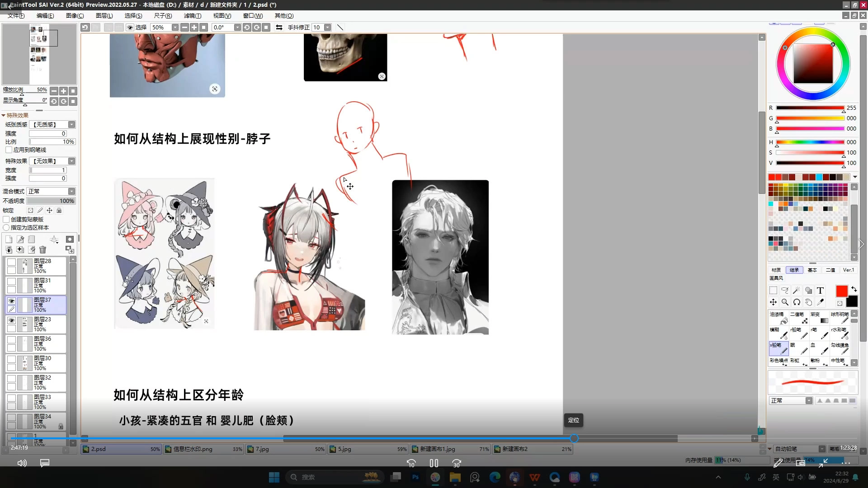Open the canvas zoom 50% dropdown

pos(175,28)
